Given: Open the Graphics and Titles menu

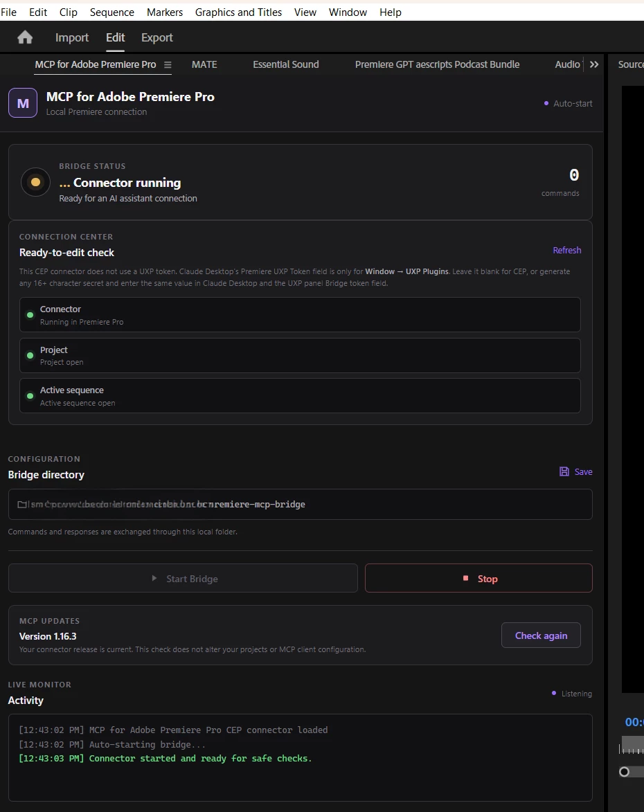Looking at the screenshot, I should [x=238, y=12].
